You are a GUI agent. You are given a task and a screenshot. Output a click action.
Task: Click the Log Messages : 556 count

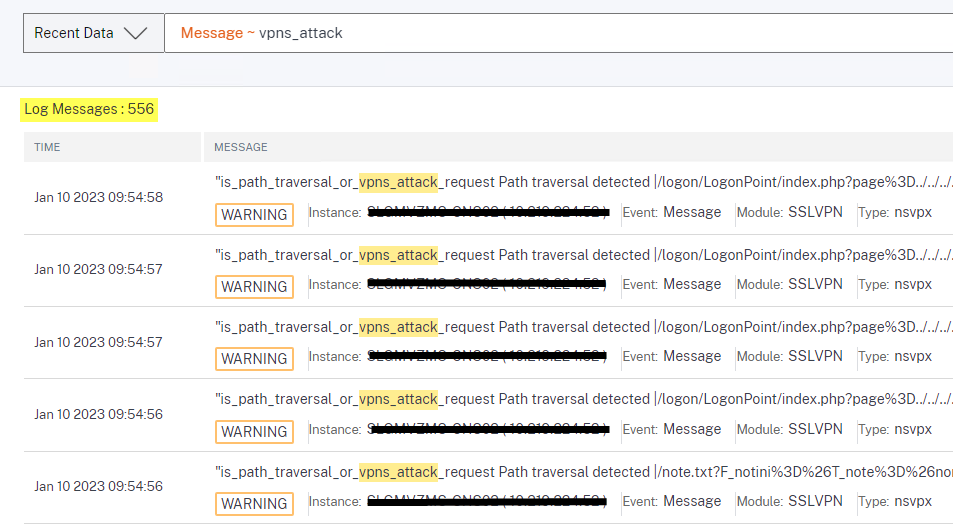tap(89, 109)
